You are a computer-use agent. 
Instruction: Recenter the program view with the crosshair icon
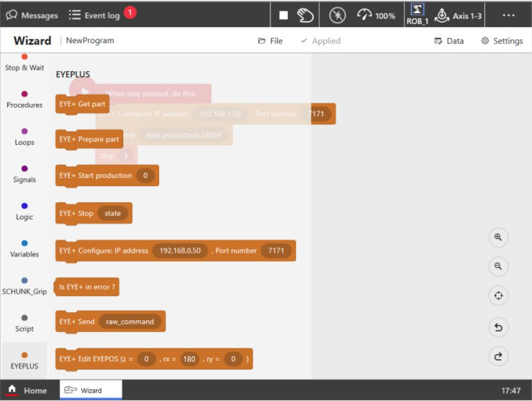tap(498, 296)
